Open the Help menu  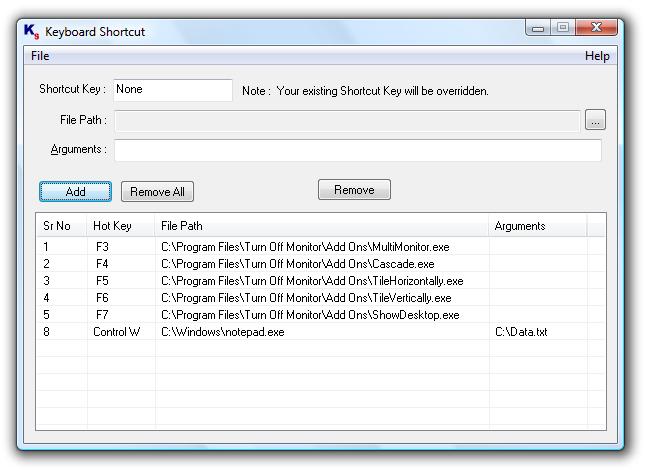point(597,56)
